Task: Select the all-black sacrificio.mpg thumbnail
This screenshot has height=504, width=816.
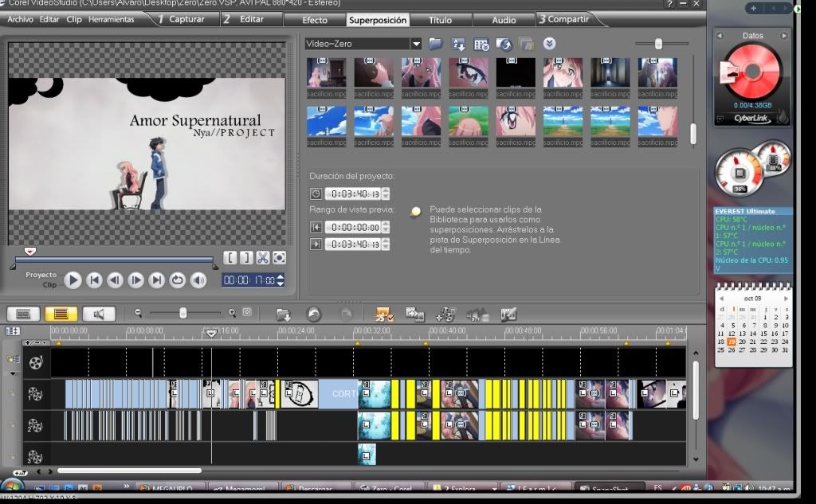Action: tap(516, 78)
